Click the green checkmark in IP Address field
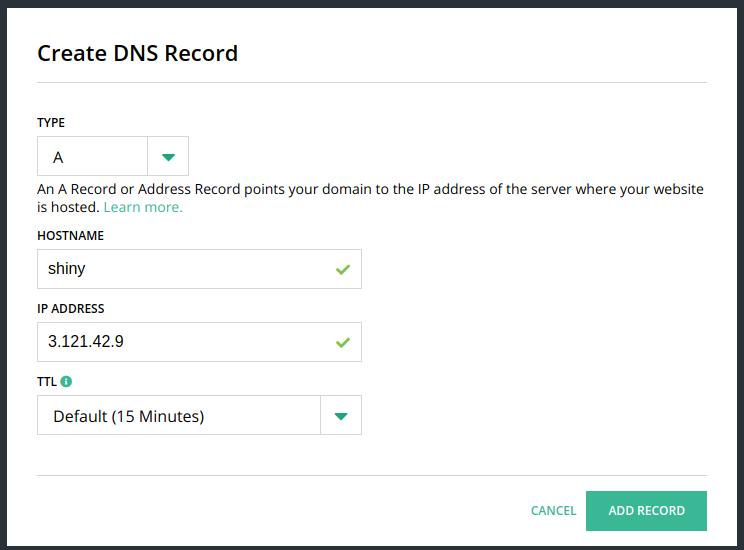Screen dimensions: 744x550 pyautogui.click(x=343, y=342)
